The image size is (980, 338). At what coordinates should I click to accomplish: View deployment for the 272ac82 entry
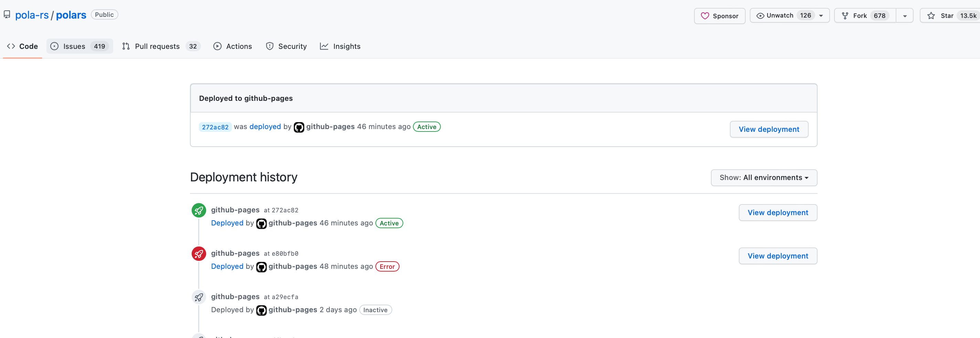pyautogui.click(x=778, y=212)
